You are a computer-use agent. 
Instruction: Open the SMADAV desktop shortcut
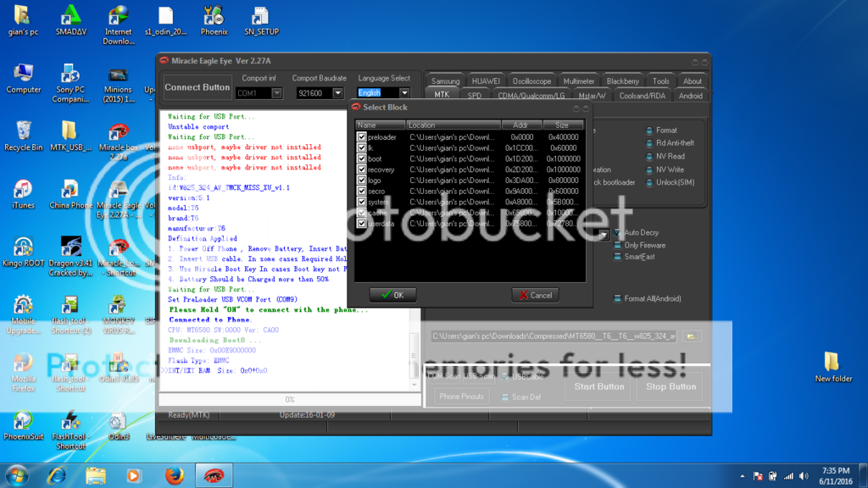point(70,19)
